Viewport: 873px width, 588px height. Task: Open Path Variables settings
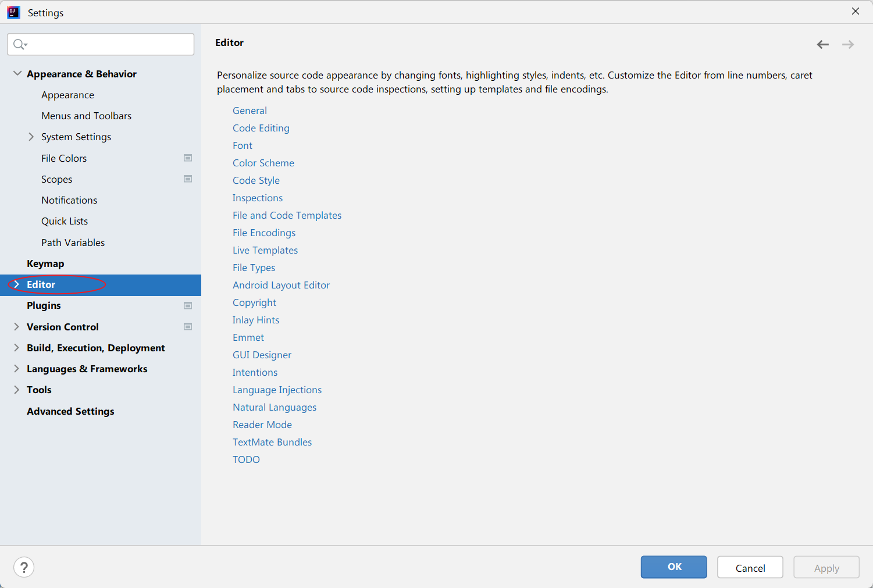(x=73, y=243)
